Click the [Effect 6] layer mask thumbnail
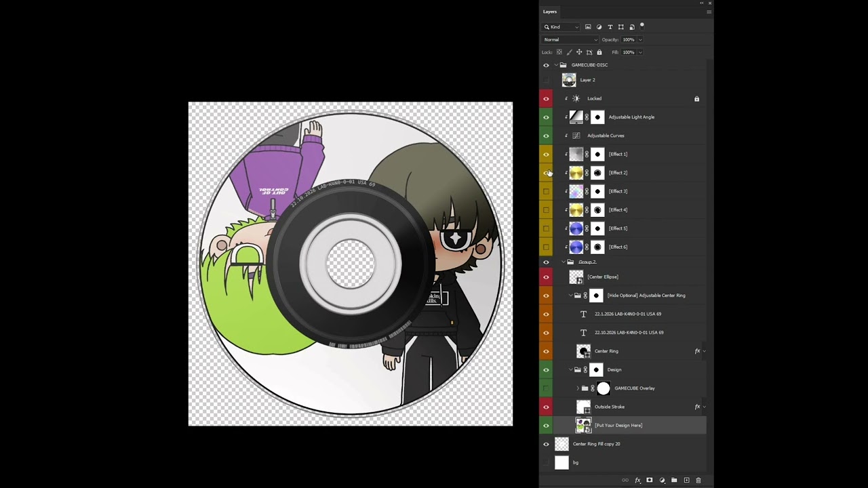Viewport: 868px width, 488px height. click(x=597, y=247)
